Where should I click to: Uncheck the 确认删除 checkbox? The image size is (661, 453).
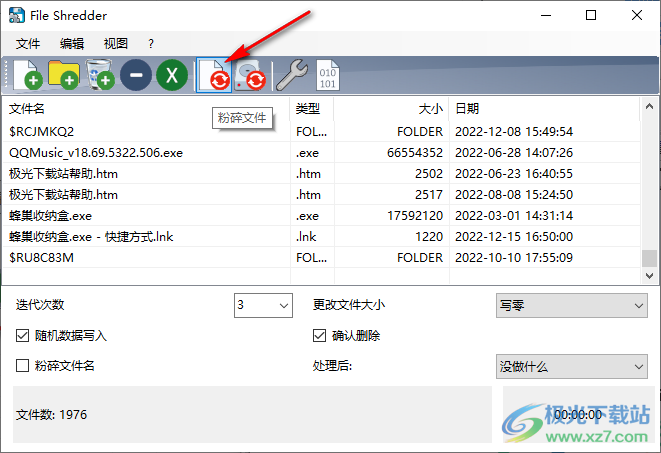pos(319,335)
